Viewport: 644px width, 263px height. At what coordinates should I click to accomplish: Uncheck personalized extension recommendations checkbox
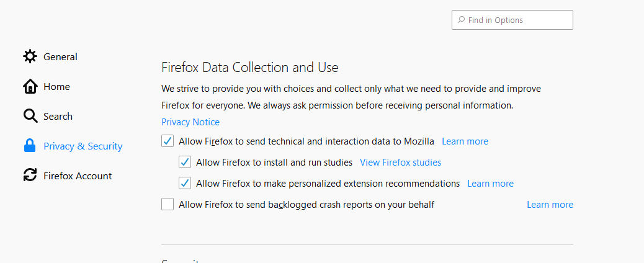(x=185, y=183)
